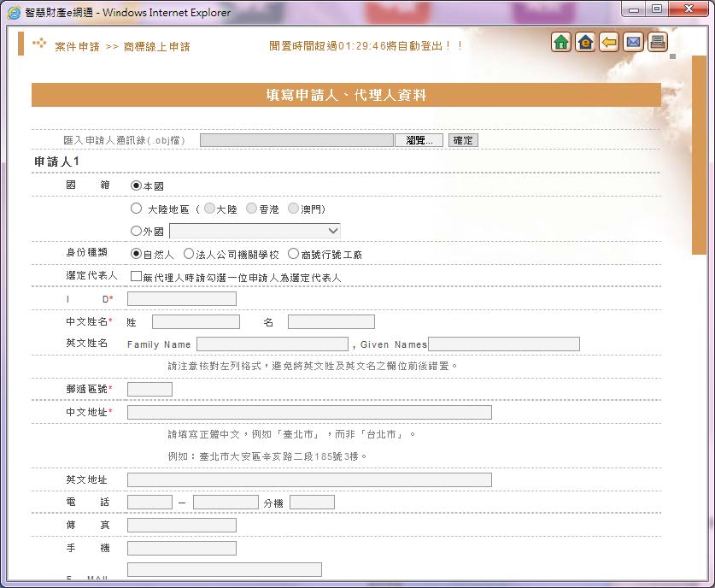The height and width of the screenshot is (588, 715).
Task: Click the 商標線上申請 breadcrumb item
Action: click(156, 46)
